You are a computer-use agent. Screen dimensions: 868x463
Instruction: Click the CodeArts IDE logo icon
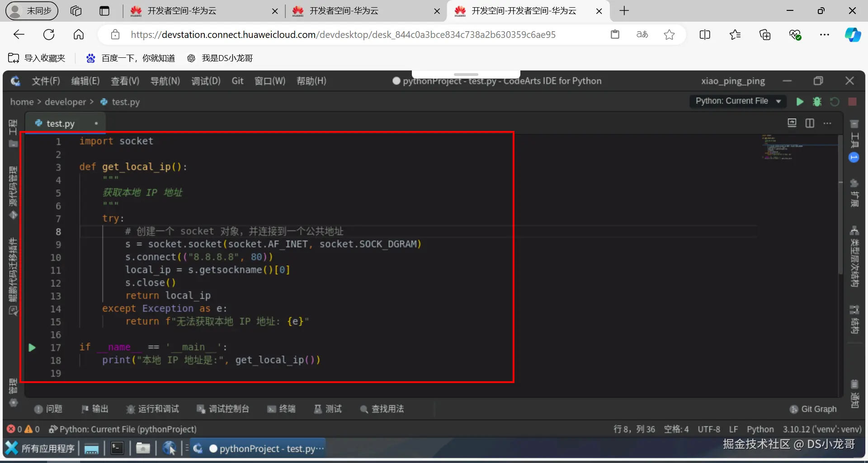(15, 81)
